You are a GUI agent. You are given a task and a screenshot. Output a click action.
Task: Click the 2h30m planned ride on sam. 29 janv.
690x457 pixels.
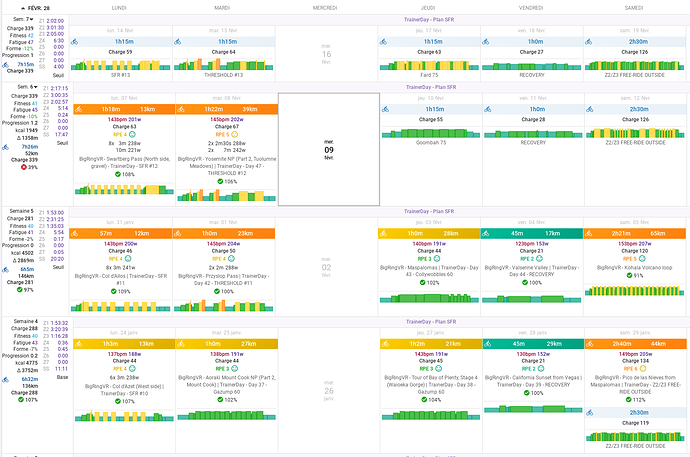(x=635, y=413)
